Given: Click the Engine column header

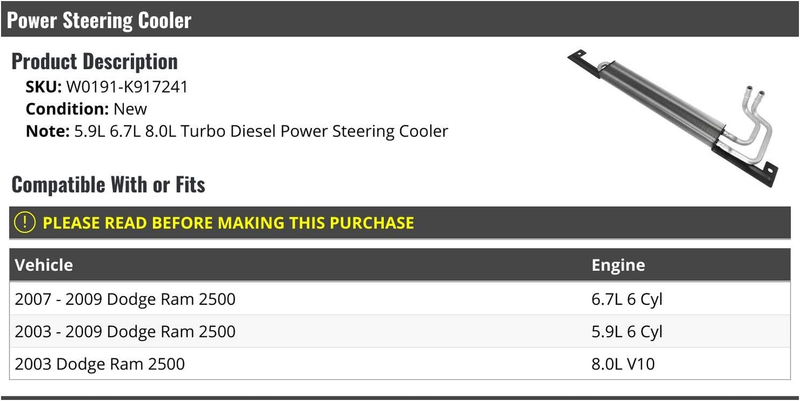Looking at the screenshot, I should point(618,265).
